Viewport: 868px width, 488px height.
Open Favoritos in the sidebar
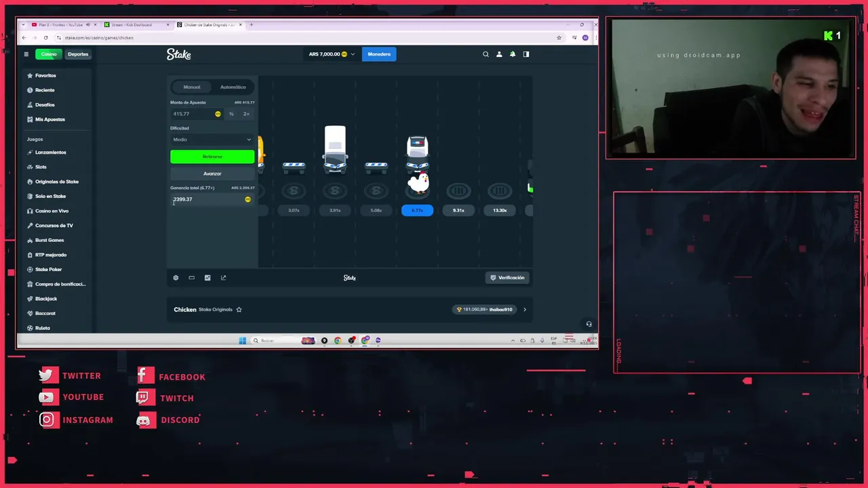(45, 76)
